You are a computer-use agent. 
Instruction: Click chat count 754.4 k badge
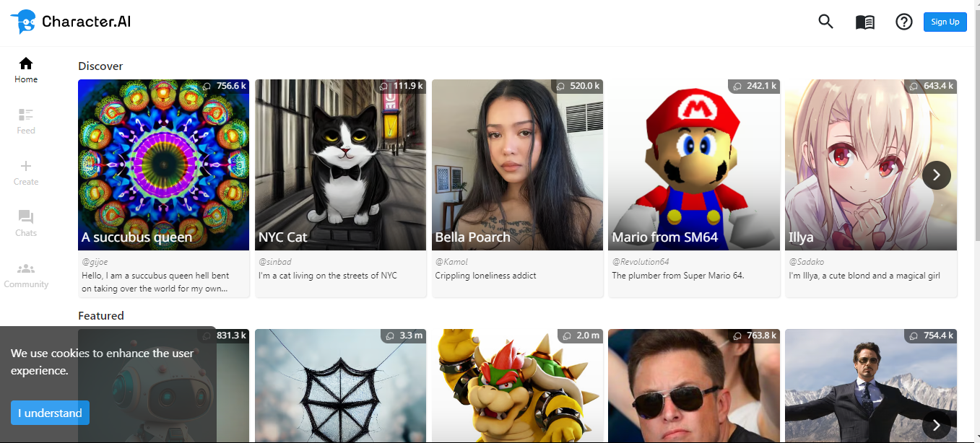[932, 335]
